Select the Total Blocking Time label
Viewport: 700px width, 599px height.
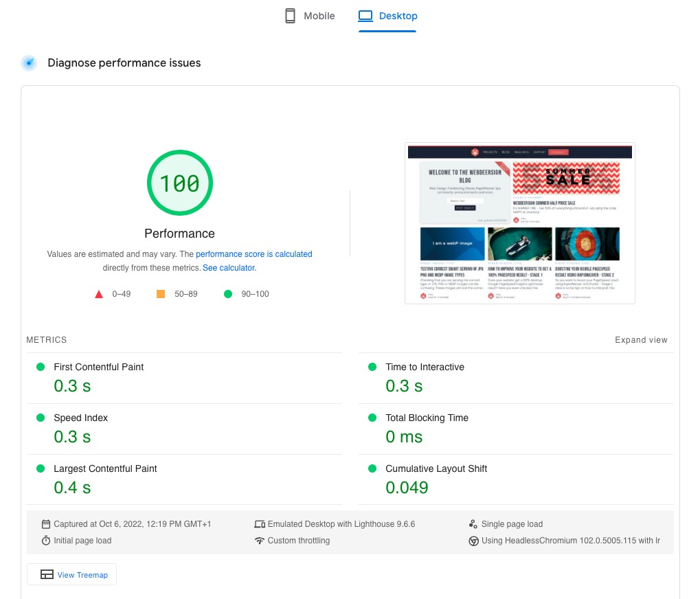point(427,418)
